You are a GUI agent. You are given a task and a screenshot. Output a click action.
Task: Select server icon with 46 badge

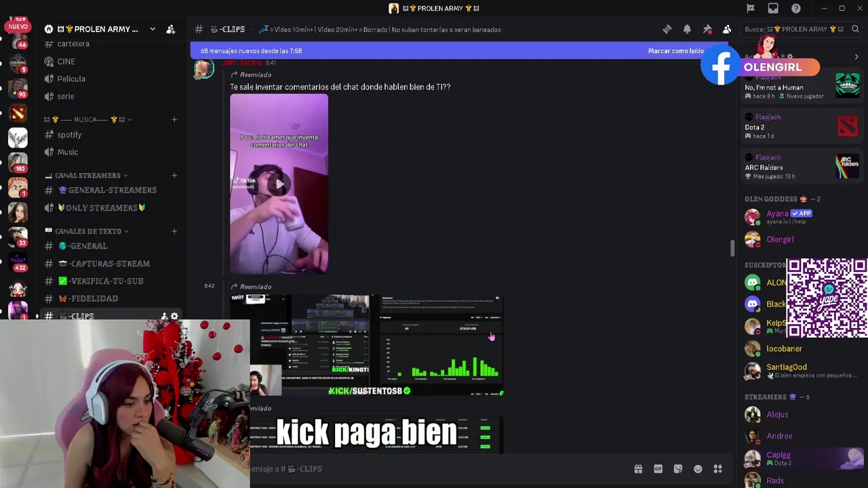click(x=18, y=39)
